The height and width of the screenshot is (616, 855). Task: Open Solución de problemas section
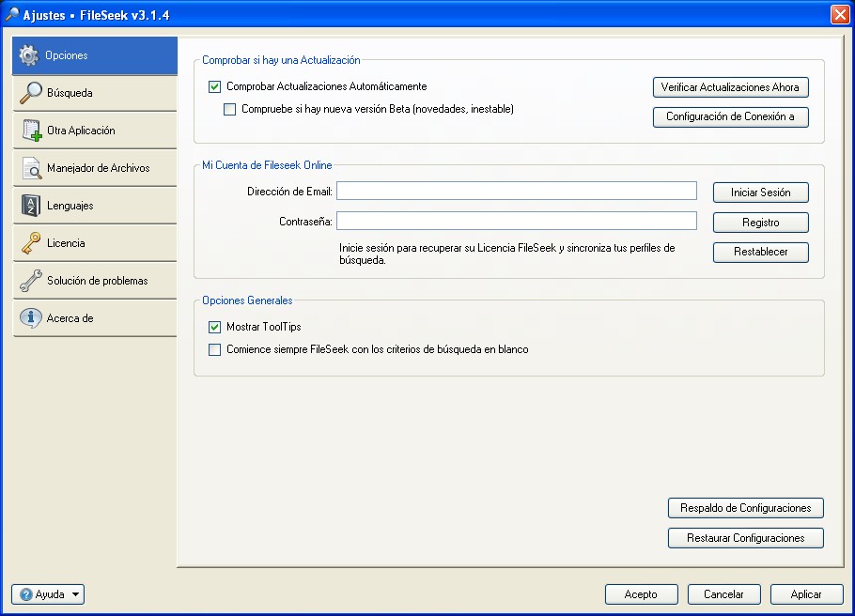(x=95, y=282)
